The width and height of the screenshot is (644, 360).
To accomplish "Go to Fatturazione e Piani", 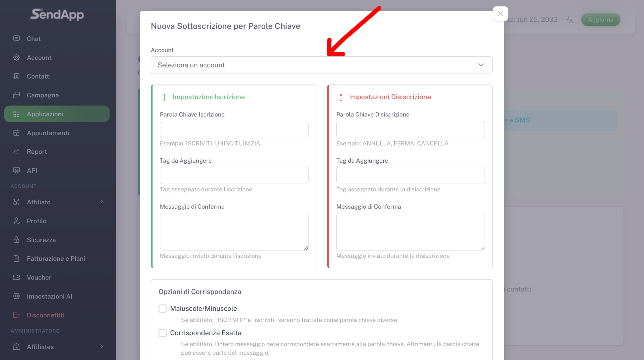I will (x=56, y=259).
